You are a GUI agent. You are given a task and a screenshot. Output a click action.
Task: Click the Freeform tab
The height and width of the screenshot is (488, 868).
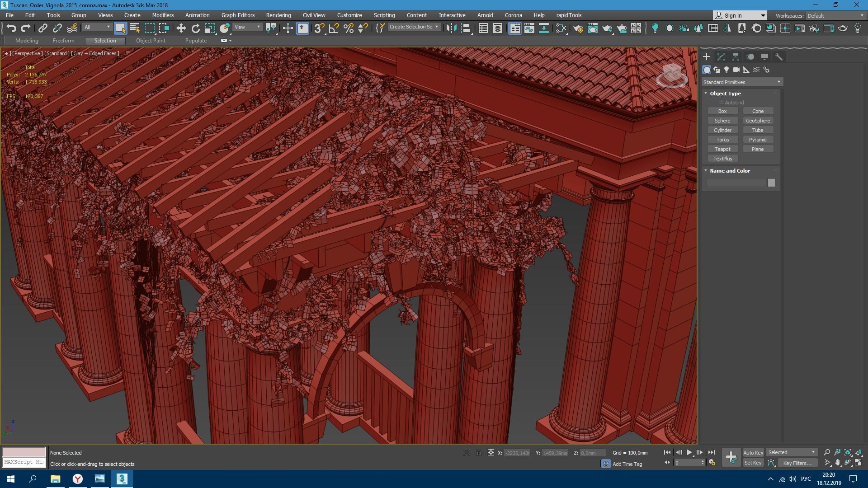64,40
